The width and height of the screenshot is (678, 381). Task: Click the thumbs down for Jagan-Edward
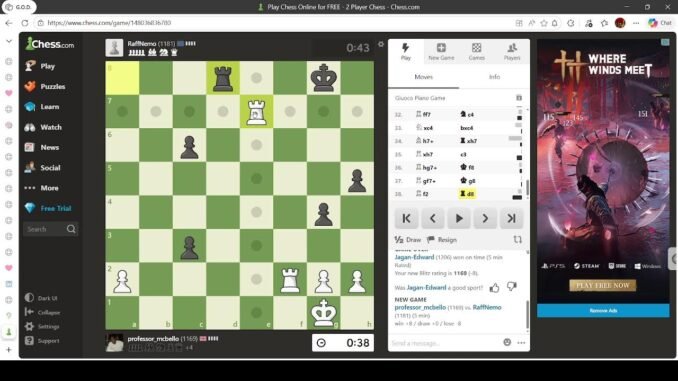(512, 287)
